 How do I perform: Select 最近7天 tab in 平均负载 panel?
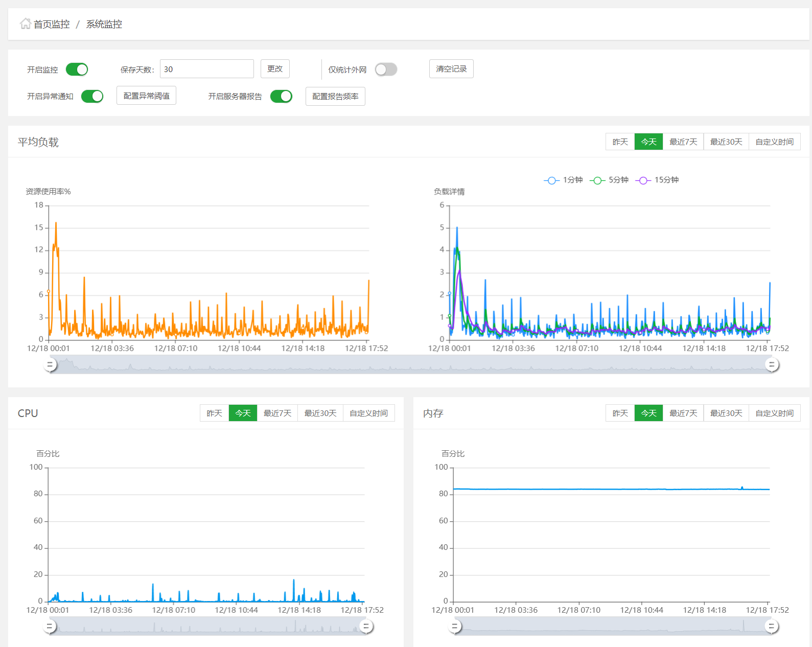pyautogui.click(x=683, y=142)
